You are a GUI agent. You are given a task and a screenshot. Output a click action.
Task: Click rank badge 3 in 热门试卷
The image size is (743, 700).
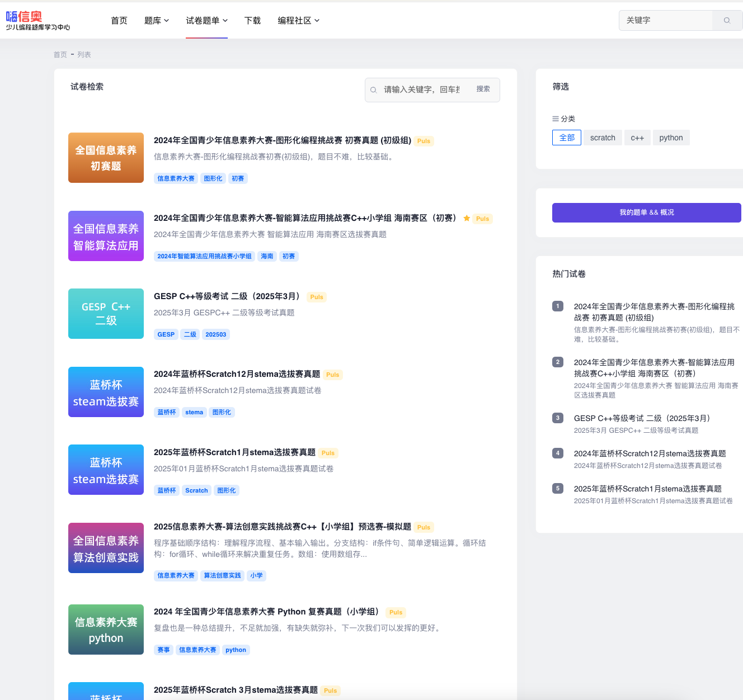click(558, 418)
